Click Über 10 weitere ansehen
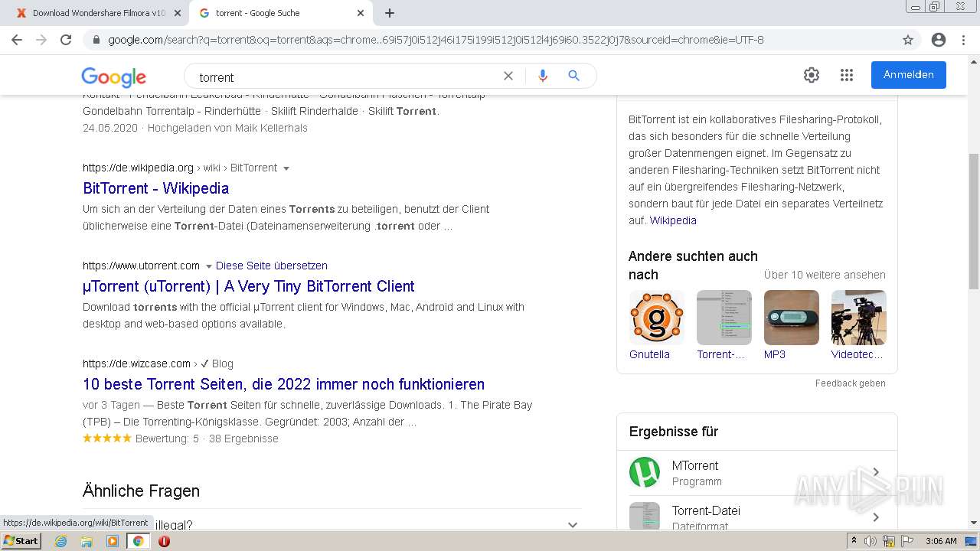The height and width of the screenshot is (551, 980). tap(825, 275)
